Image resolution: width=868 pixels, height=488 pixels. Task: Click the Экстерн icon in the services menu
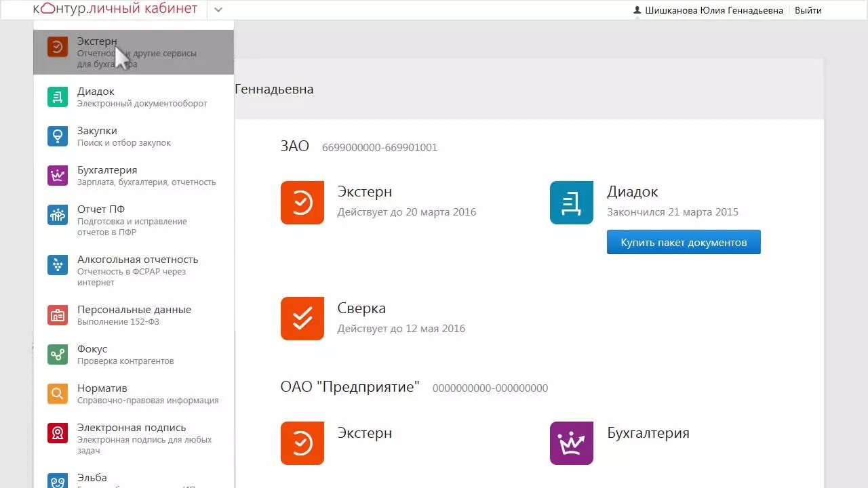coord(58,47)
